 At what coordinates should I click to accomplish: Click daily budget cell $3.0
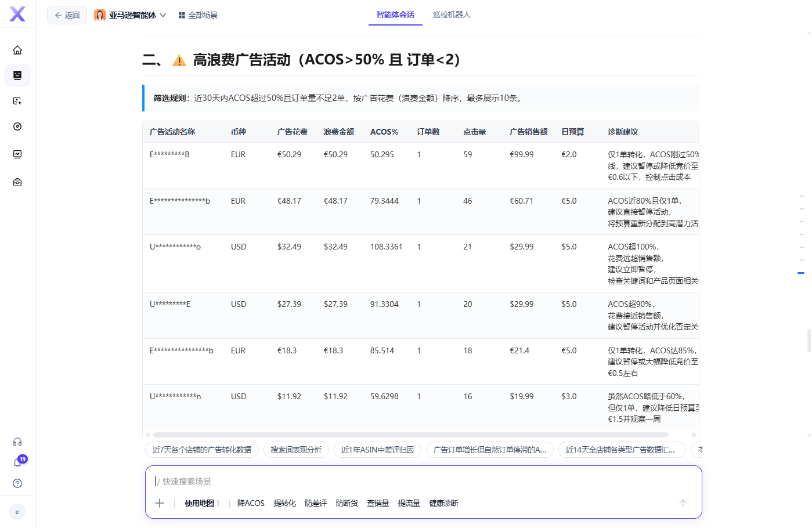coord(569,396)
